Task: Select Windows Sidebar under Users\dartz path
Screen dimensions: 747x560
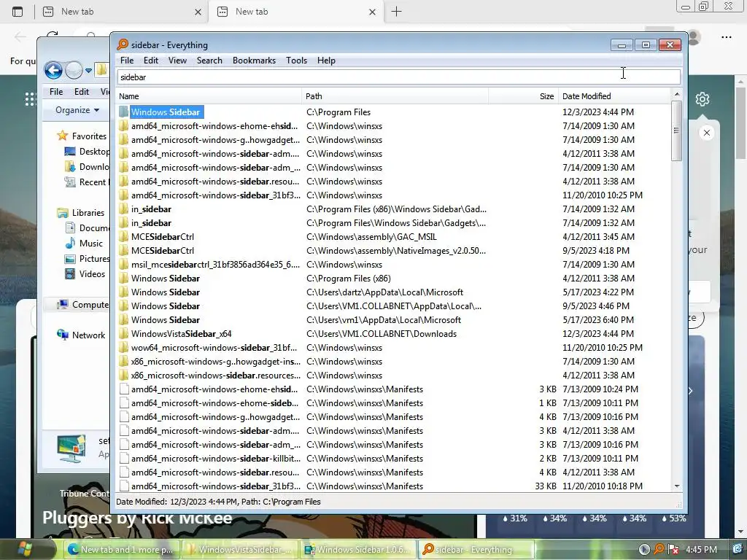Action: [x=166, y=292]
